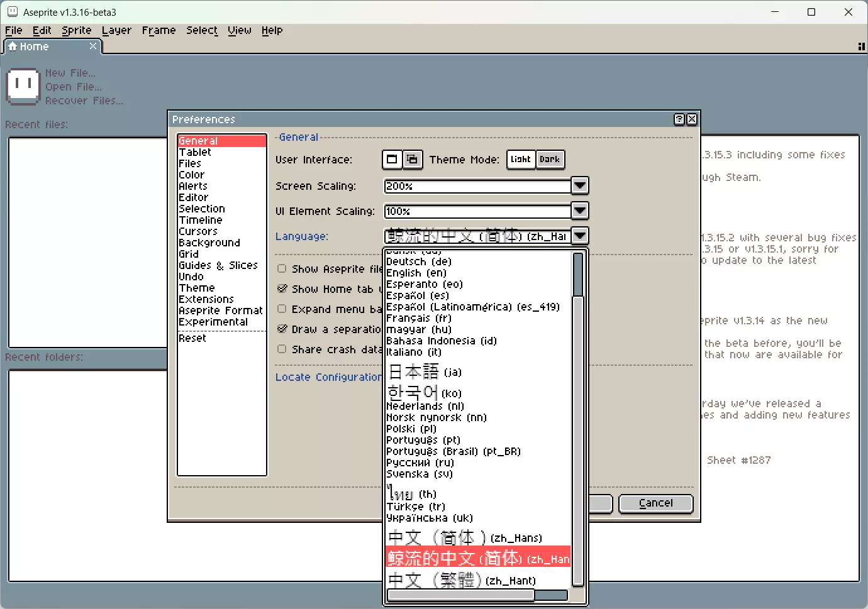Select English (en) from language list
The height and width of the screenshot is (609, 868).
click(416, 273)
